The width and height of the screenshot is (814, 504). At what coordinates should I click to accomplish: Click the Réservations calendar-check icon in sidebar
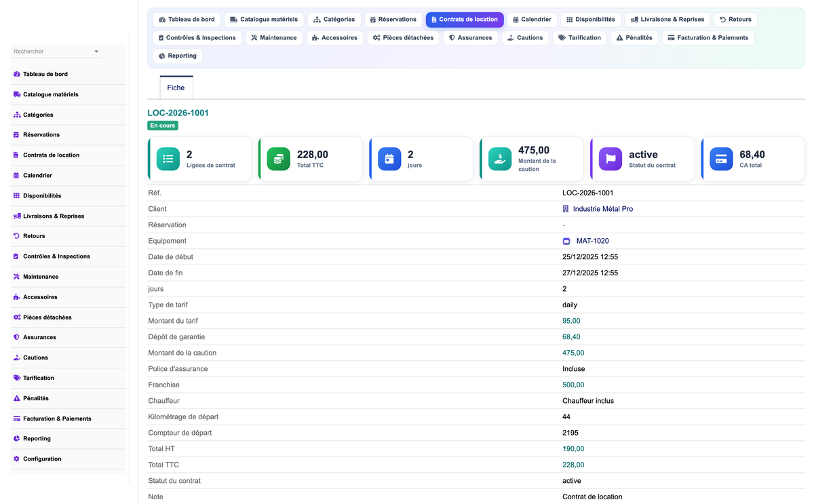16,135
